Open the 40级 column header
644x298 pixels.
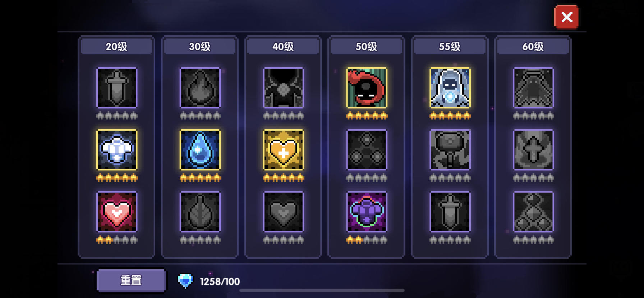[283, 46]
